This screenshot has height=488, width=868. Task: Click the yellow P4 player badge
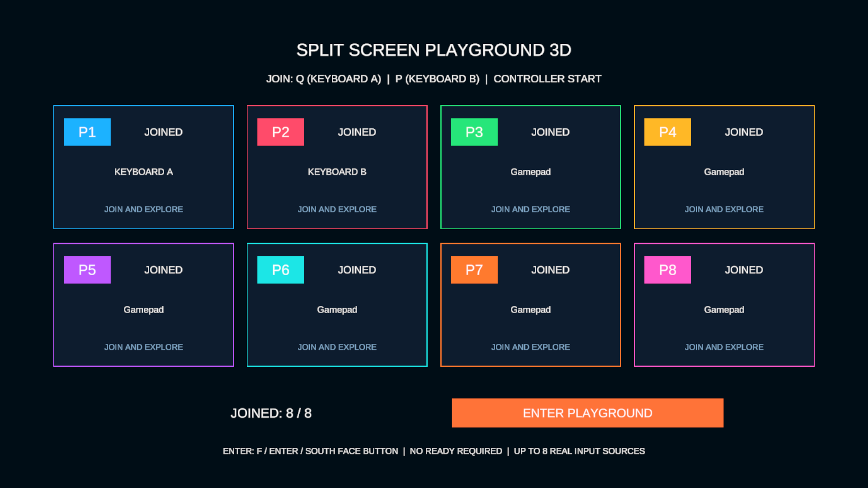(x=668, y=132)
